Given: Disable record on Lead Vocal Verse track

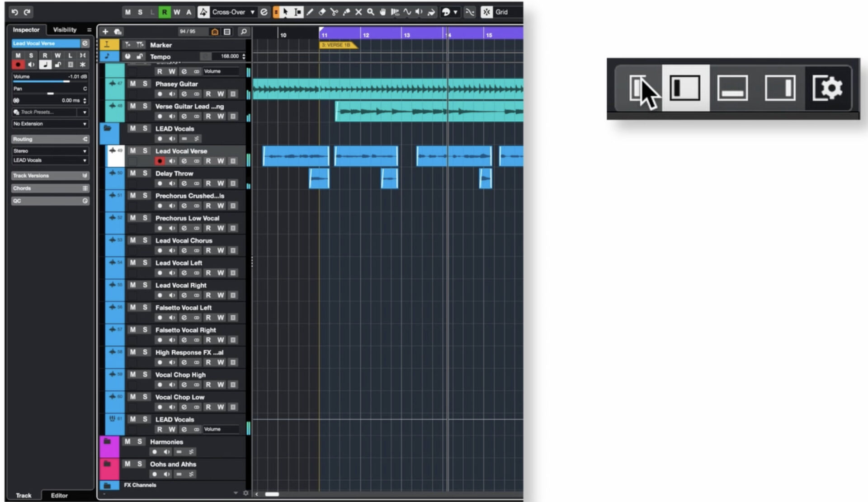Looking at the screenshot, I should (160, 161).
